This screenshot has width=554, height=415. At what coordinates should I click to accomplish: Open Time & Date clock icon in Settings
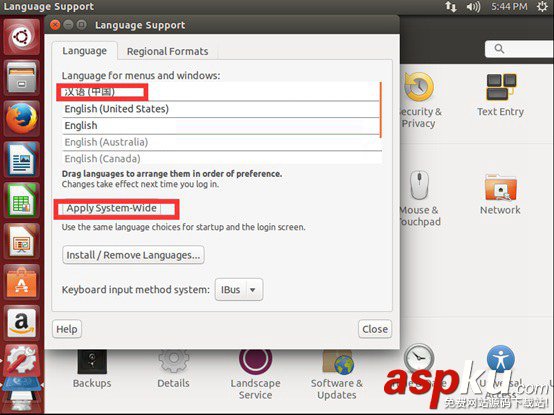(419, 357)
